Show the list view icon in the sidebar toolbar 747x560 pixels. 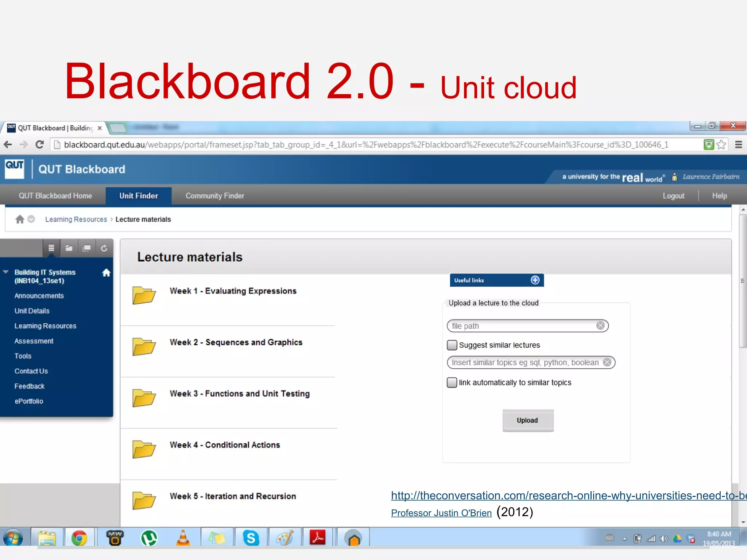pos(51,248)
